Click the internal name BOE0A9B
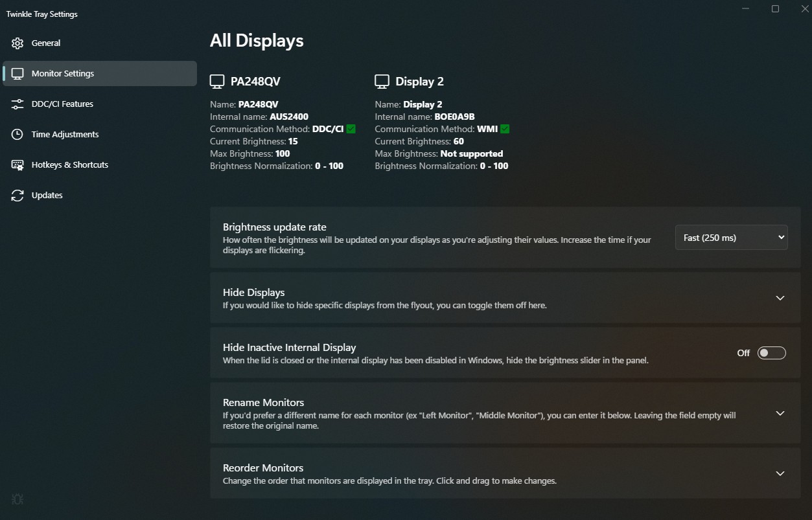Image resolution: width=812 pixels, height=520 pixels. coord(455,117)
